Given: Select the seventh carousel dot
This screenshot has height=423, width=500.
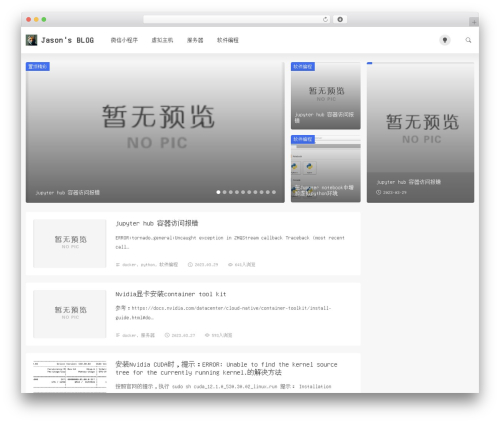Looking at the screenshot, I should (x=255, y=192).
